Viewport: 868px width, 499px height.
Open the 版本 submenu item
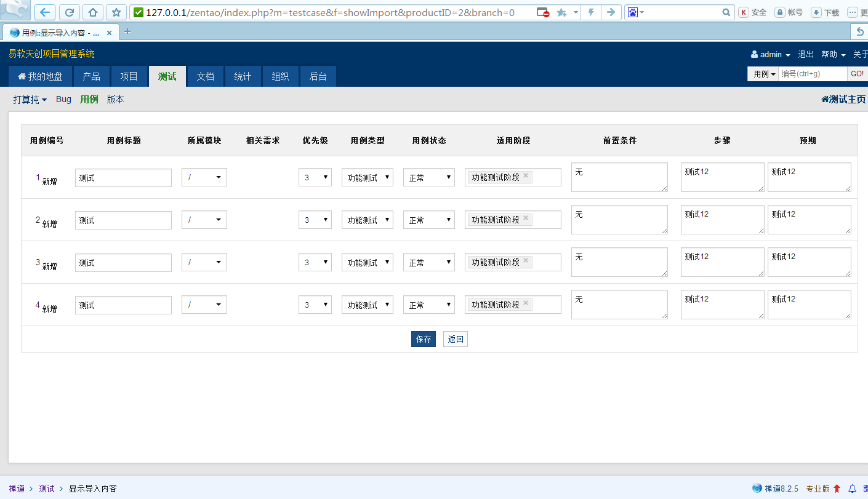click(115, 99)
